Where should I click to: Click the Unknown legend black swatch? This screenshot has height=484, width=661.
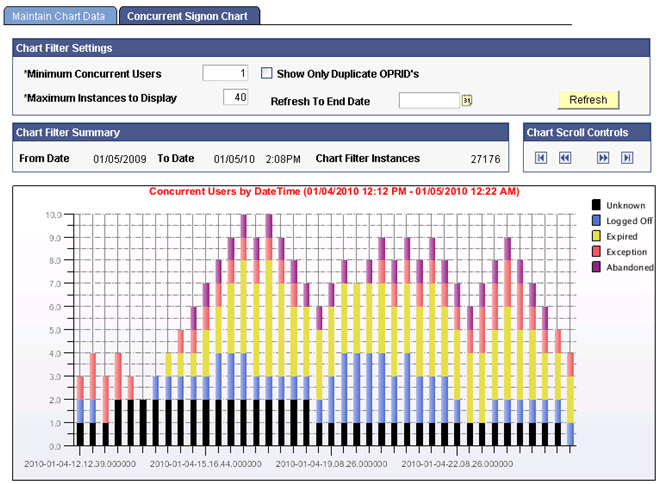[596, 205]
